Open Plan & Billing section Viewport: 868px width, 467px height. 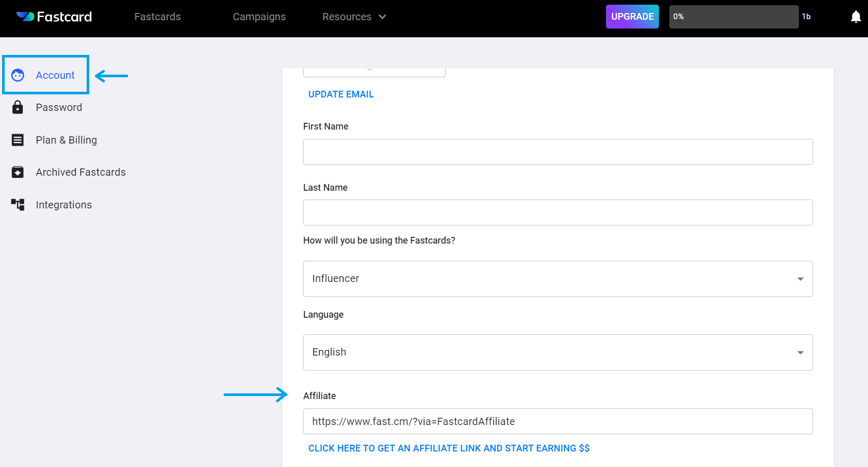click(66, 140)
